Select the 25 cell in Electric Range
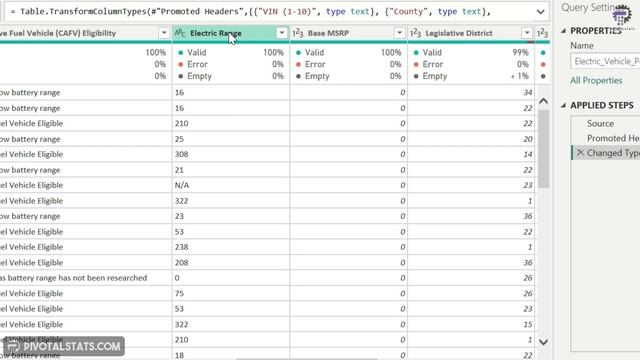This screenshot has height=360, width=640. pos(231,139)
